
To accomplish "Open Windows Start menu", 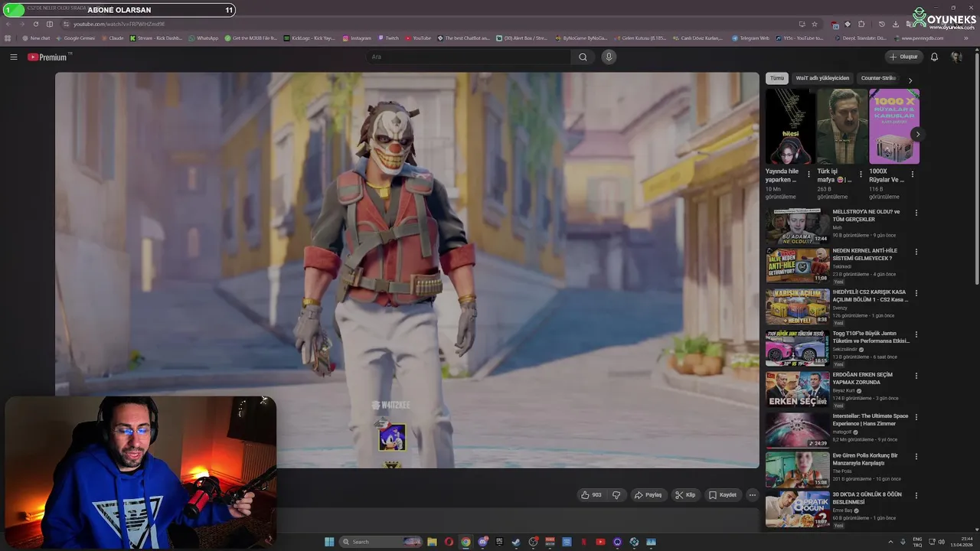I will coord(329,542).
